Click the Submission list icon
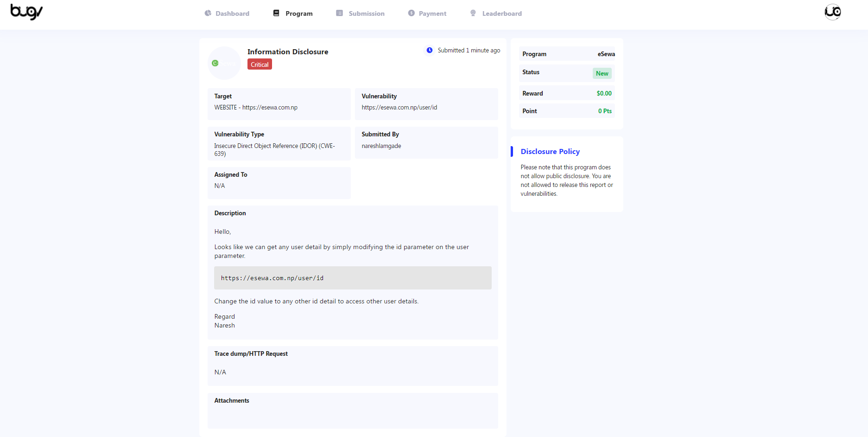868x437 pixels. tap(340, 13)
